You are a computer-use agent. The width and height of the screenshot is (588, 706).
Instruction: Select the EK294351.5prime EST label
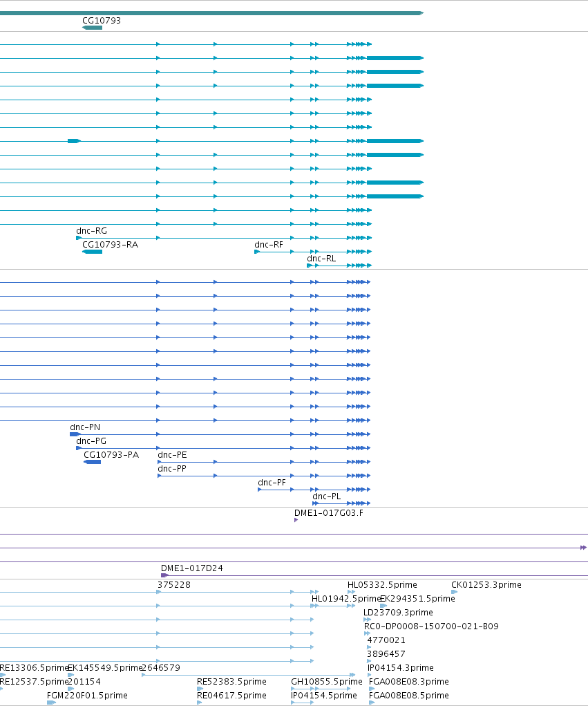point(417,599)
